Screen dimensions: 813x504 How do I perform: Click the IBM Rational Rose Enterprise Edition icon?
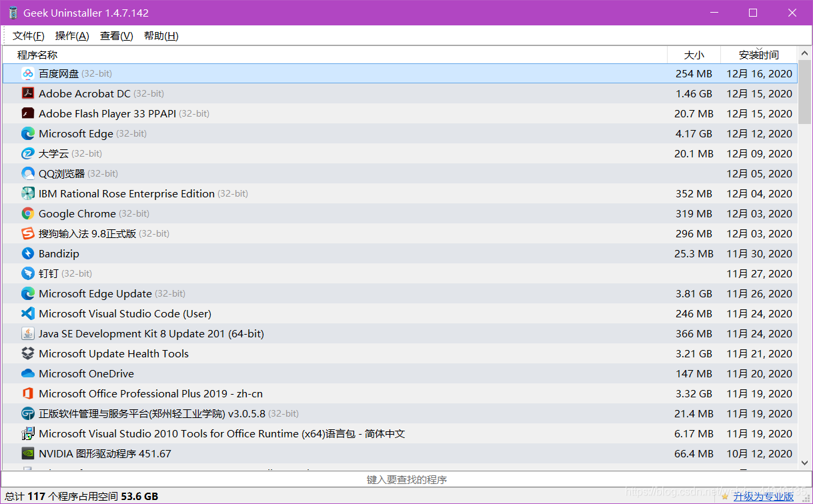point(28,193)
